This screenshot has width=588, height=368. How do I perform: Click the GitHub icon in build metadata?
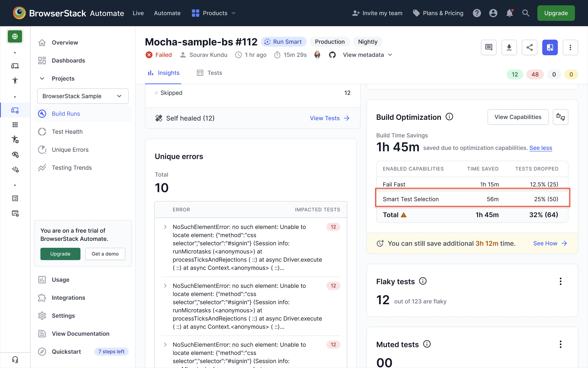[332, 55]
